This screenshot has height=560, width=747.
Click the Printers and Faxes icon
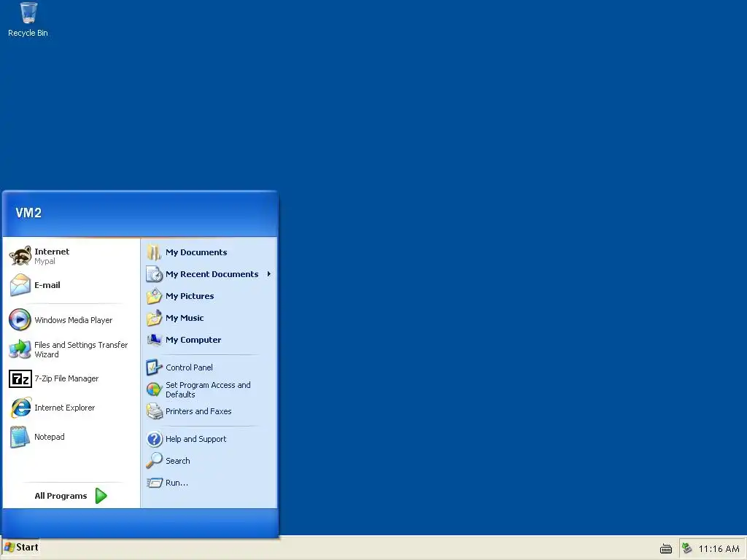tap(155, 411)
